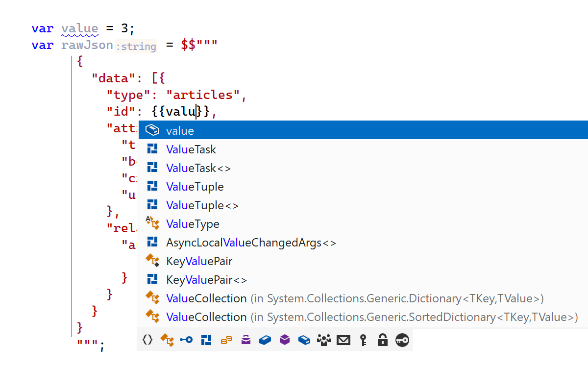The image size is (588, 392).
Task: Click the blue structs filter icon
Action: 206,340
